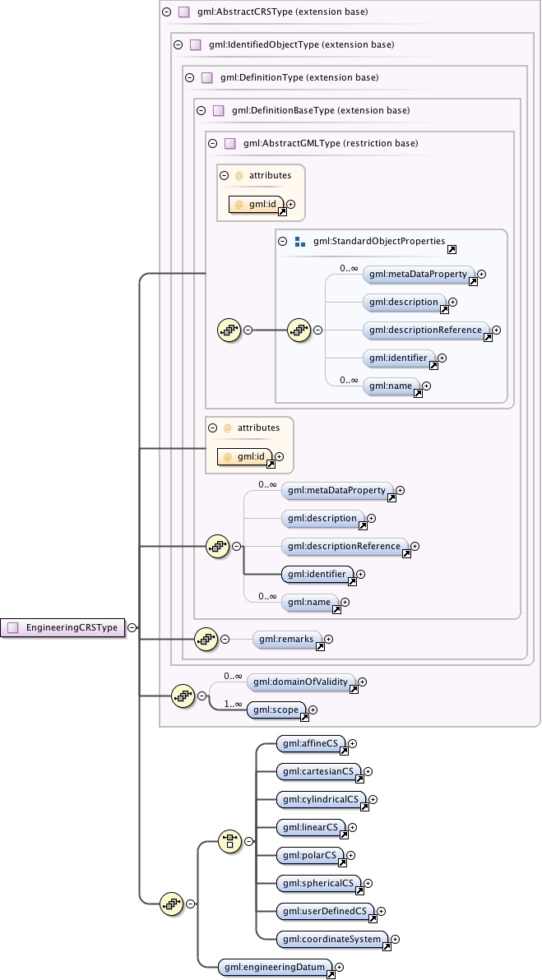Select gml:descriptionReference in StandardObjectProperties

[x=426, y=330]
